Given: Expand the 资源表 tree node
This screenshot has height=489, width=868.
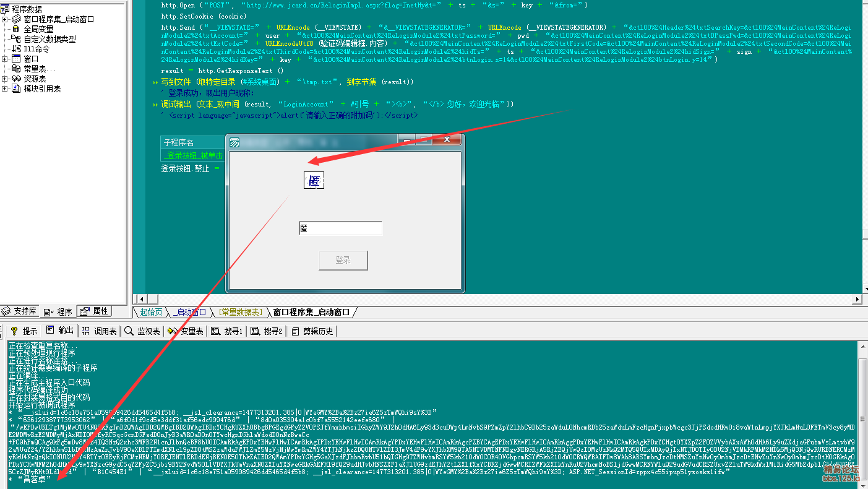Looking at the screenshot, I should coord(5,79).
